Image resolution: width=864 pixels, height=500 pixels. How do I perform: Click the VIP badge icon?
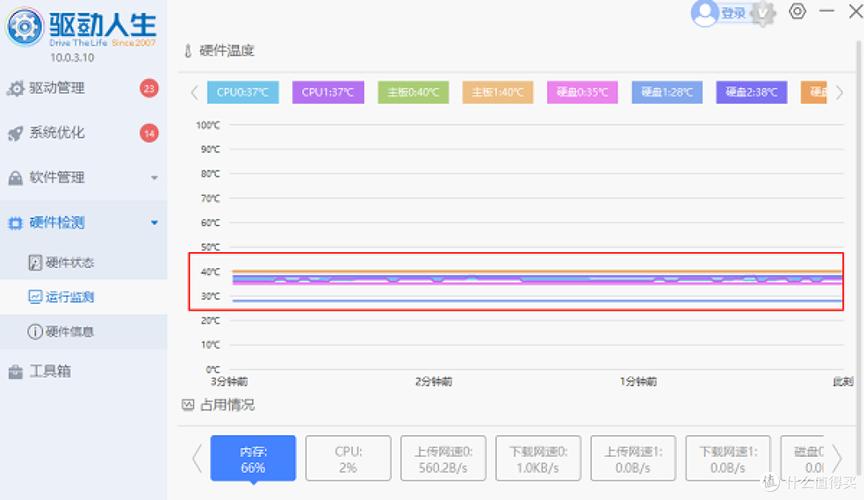764,13
